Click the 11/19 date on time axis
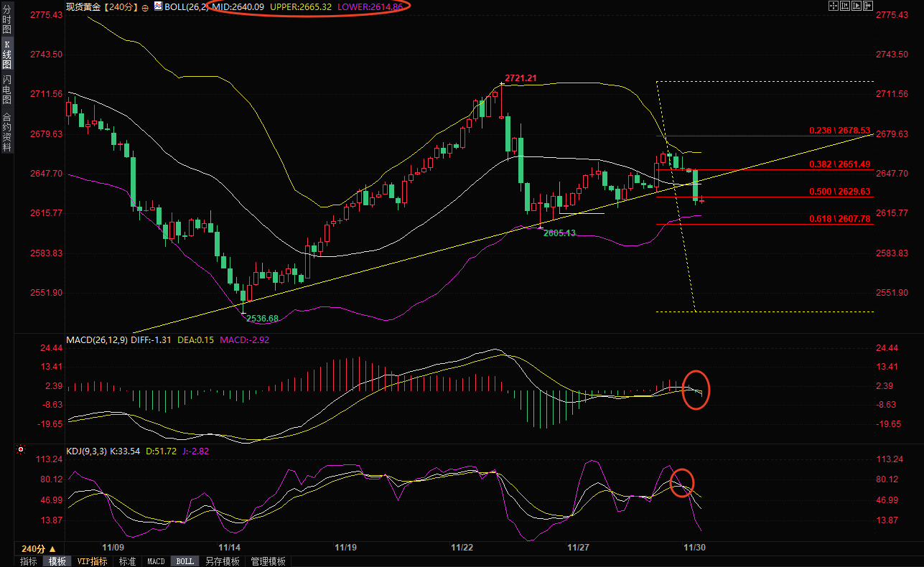The image size is (924, 567). pyautogui.click(x=346, y=548)
